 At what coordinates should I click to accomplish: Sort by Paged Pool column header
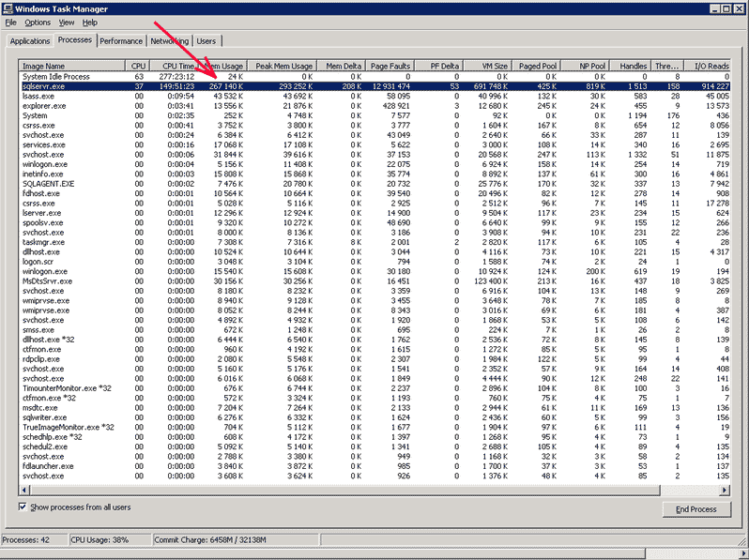pyautogui.click(x=536, y=66)
